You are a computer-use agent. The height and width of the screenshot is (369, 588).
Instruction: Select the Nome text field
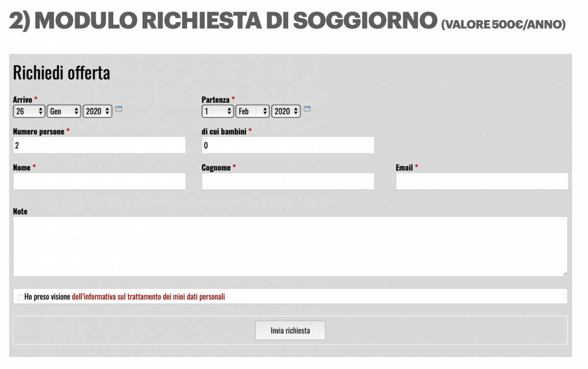pos(99,181)
